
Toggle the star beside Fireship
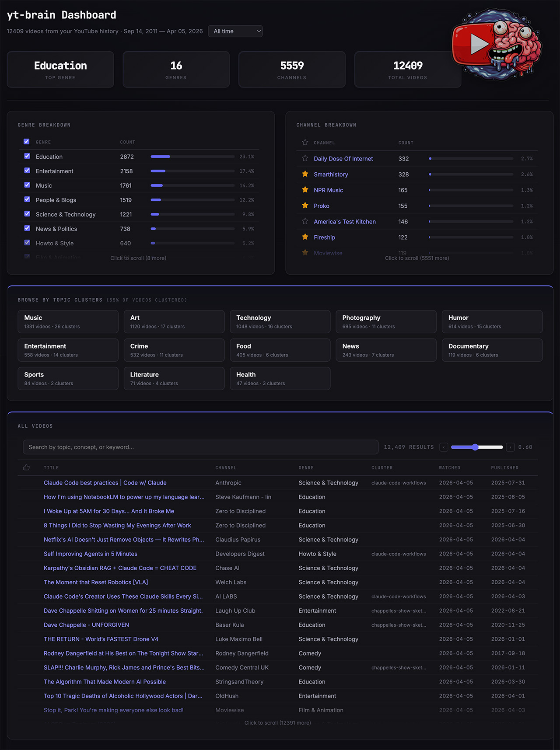pyautogui.click(x=305, y=237)
